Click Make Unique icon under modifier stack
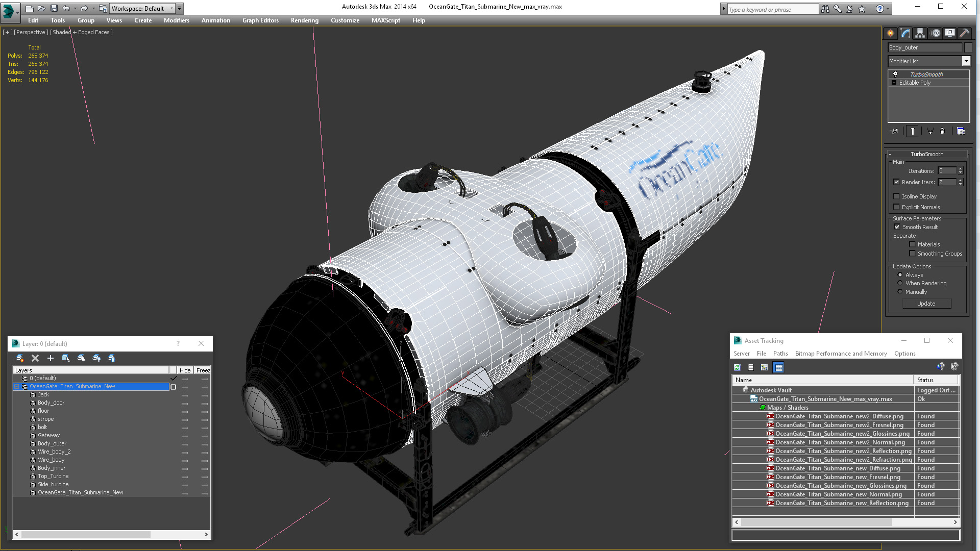The width and height of the screenshot is (980, 551). (x=930, y=131)
